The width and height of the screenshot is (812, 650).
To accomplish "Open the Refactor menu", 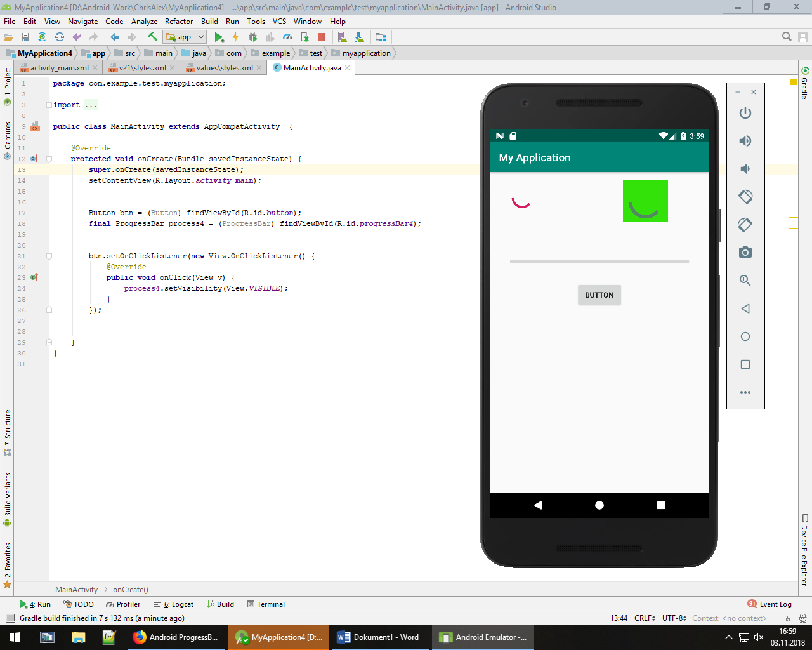I will click(x=179, y=22).
